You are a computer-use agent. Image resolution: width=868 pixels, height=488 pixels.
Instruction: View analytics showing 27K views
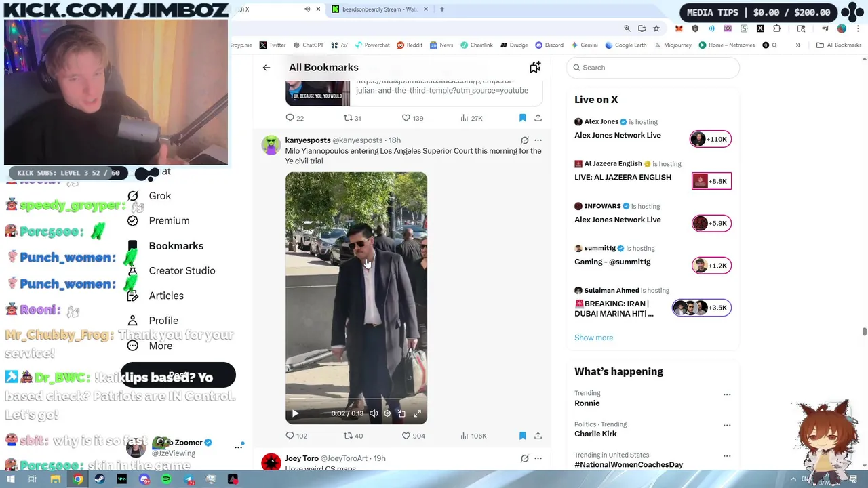(x=471, y=118)
